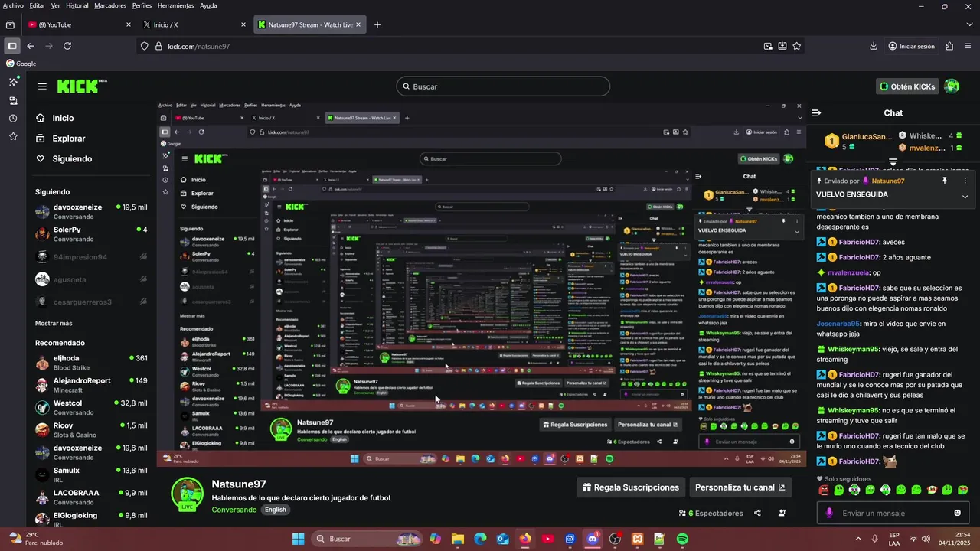Screen dimensions: 980x551
Task: Click the purple microphone chat identity icon
Action: (x=829, y=513)
